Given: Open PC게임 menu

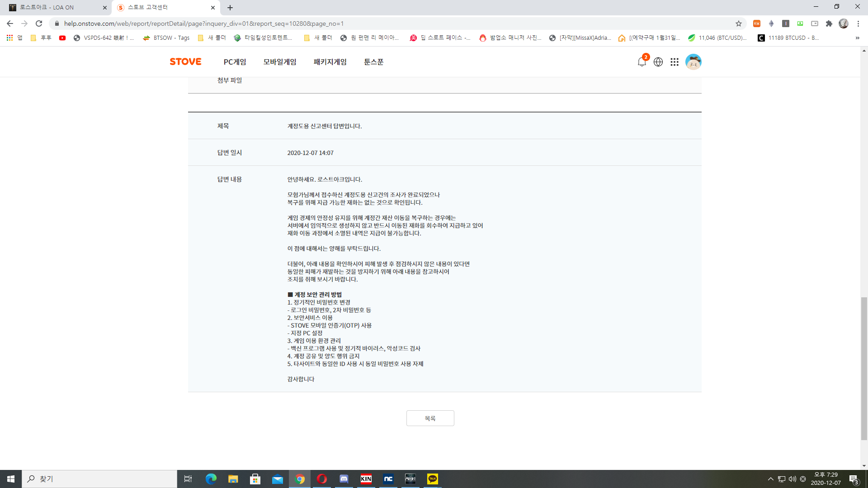Looking at the screenshot, I should (235, 62).
